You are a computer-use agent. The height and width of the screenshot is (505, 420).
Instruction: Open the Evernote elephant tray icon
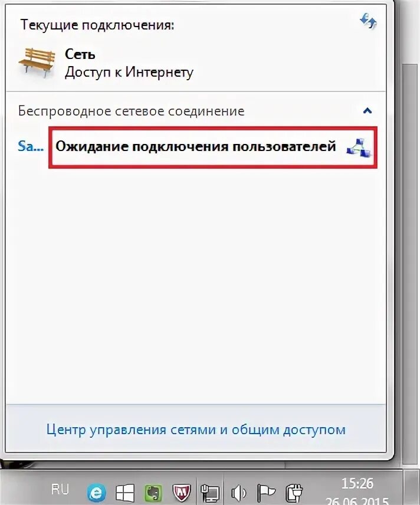click(x=153, y=493)
